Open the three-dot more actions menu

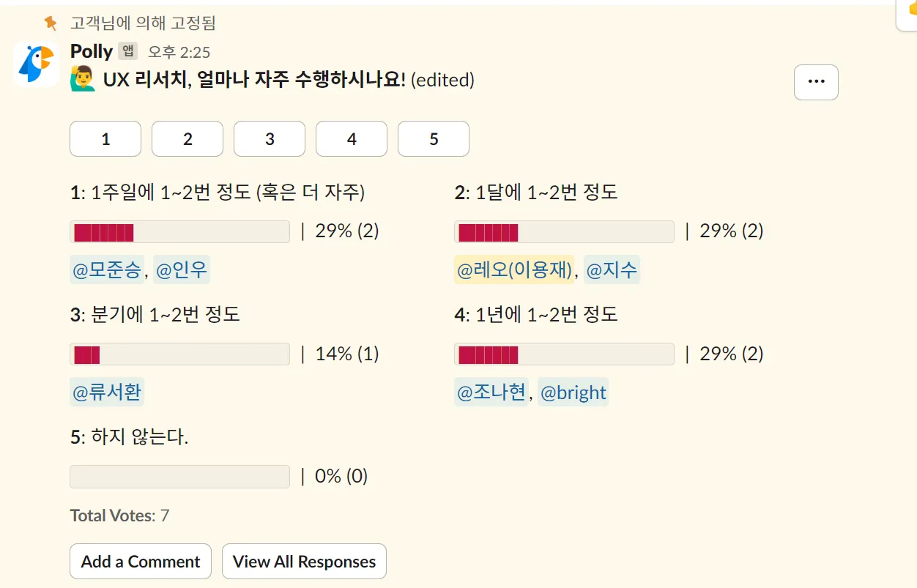(816, 82)
